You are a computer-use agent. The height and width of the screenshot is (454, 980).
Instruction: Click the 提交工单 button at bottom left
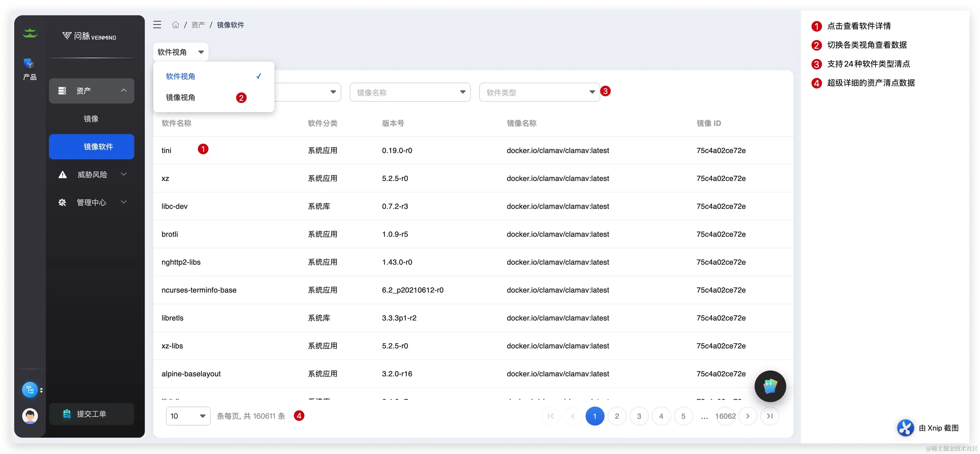91,414
